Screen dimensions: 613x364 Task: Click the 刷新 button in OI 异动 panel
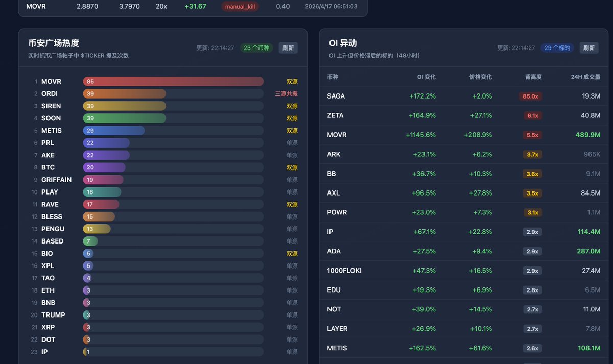(589, 48)
